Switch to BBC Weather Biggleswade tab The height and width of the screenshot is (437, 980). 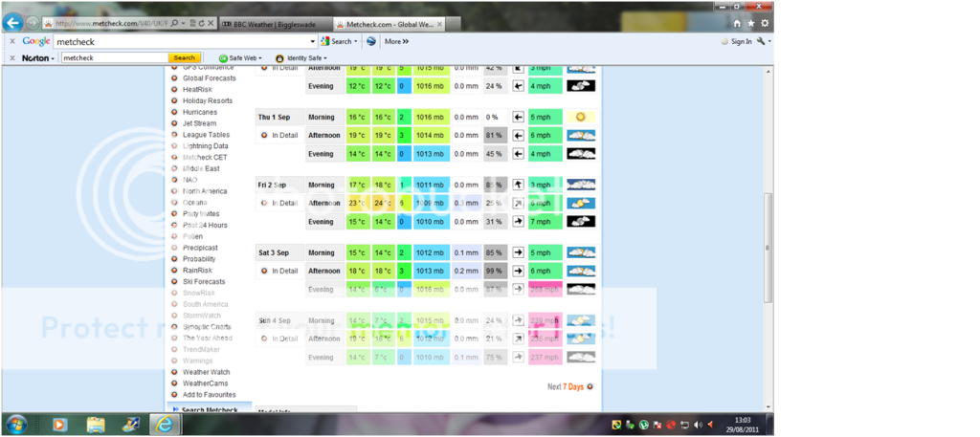pyautogui.click(x=273, y=23)
